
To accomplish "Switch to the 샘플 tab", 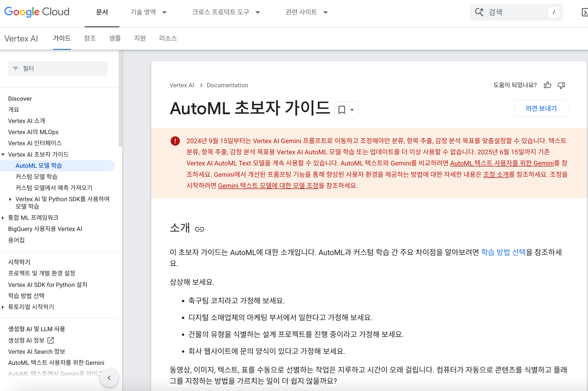I will pyautogui.click(x=115, y=38).
